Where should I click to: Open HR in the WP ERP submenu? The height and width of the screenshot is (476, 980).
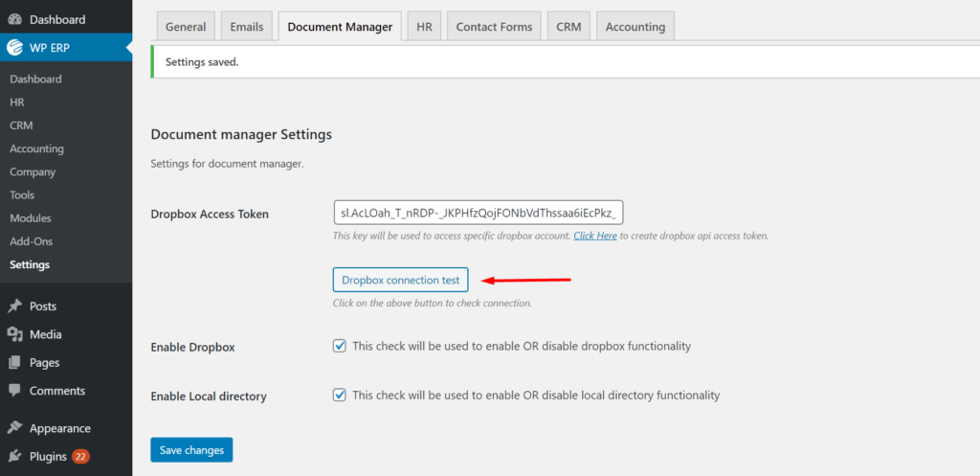(x=17, y=102)
